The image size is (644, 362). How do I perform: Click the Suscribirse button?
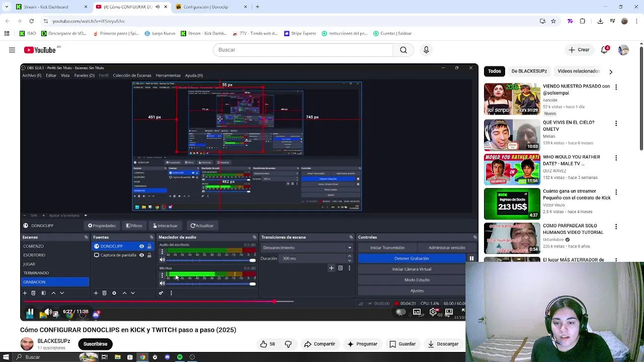click(x=96, y=344)
